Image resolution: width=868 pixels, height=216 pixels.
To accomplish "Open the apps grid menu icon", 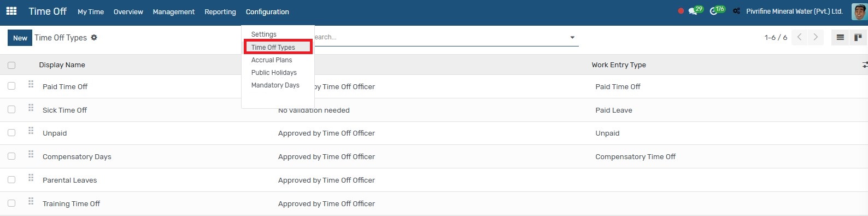I will coord(11,11).
